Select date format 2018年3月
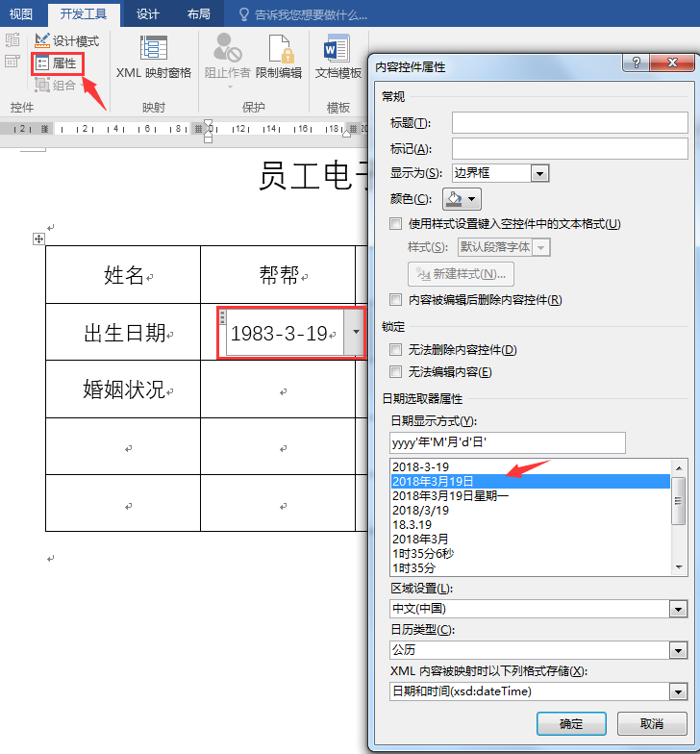Screen dimensions: 700x754 (531, 539)
